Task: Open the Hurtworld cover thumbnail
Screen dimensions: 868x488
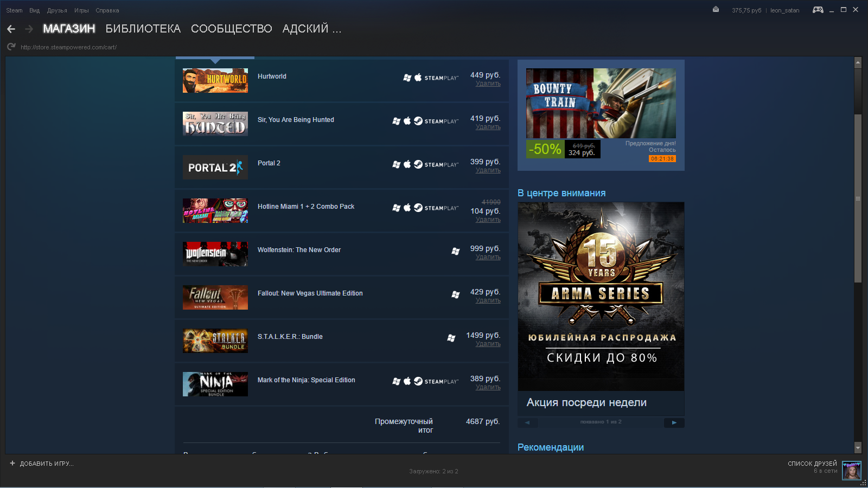Action: click(x=215, y=80)
